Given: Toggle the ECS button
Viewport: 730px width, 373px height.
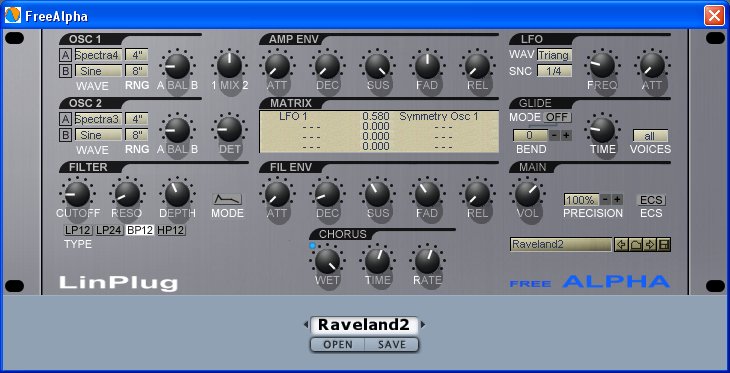Looking at the screenshot, I should tap(651, 200).
